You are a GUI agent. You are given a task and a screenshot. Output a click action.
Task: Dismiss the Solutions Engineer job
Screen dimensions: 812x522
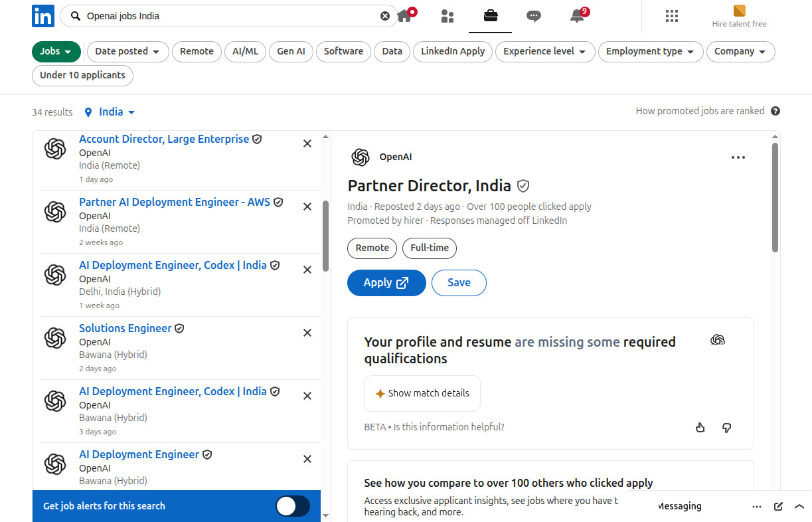[x=307, y=333]
